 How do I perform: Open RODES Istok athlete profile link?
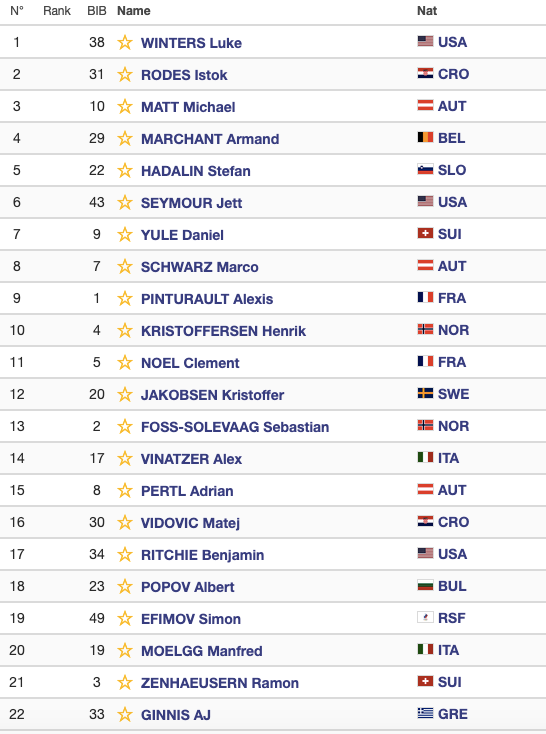[184, 75]
